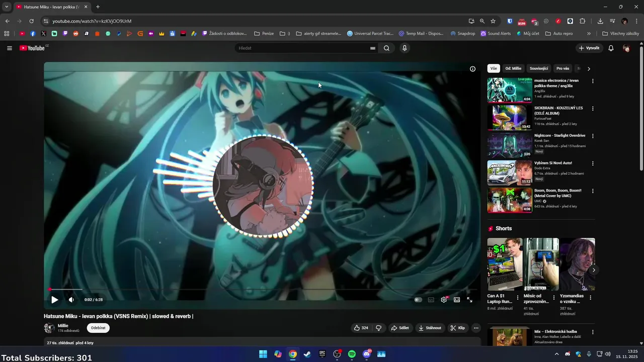Select the Pro vás filter chip
The image size is (644, 362).
pos(562,68)
